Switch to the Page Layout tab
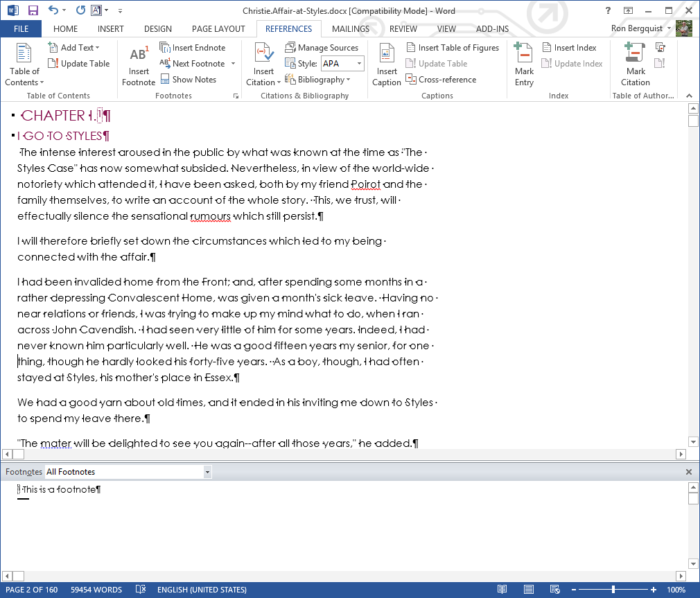Viewport: 700px width, 598px height. pos(218,29)
